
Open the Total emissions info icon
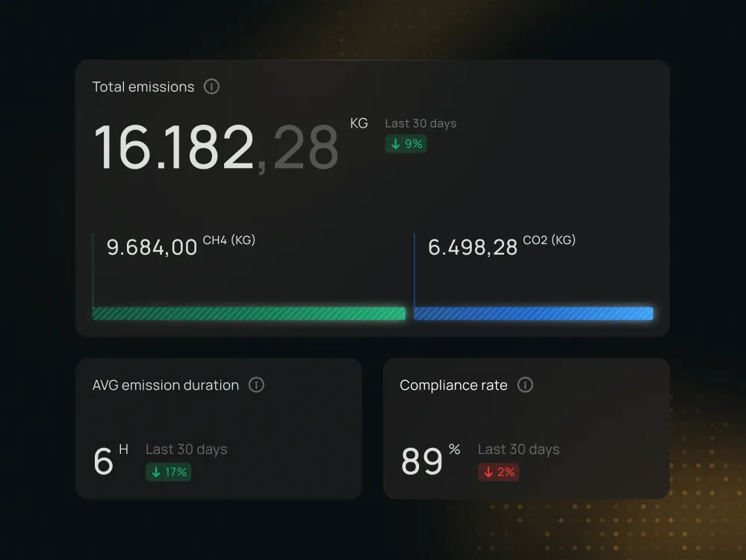[x=211, y=87]
